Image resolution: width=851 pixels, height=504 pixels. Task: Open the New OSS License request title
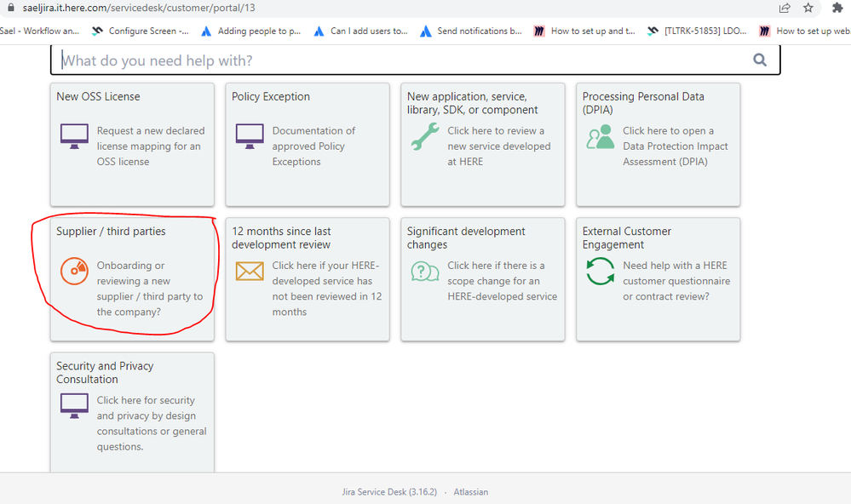pyautogui.click(x=98, y=96)
